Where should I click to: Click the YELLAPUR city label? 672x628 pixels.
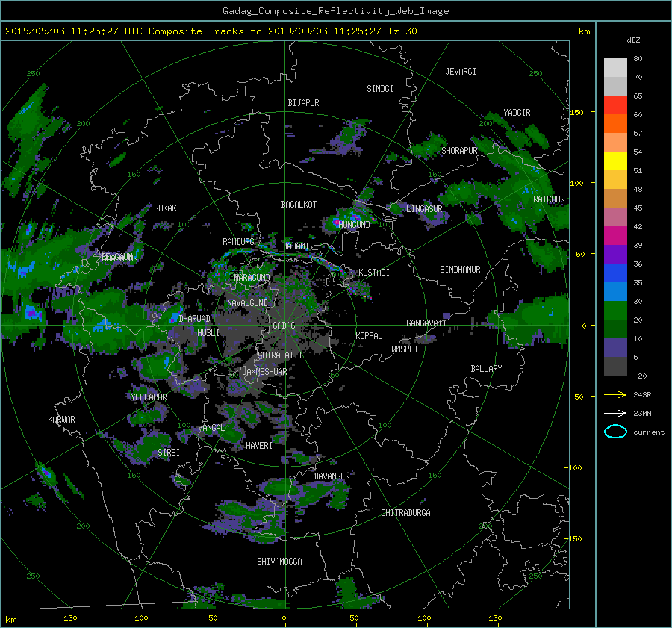pyautogui.click(x=149, y=397)
